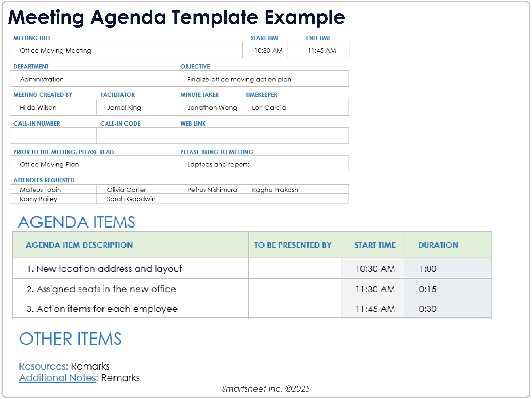Viewport: 532px width, 399px height.
Task: Click the Agenda Item Description column header
Action: 79,245
